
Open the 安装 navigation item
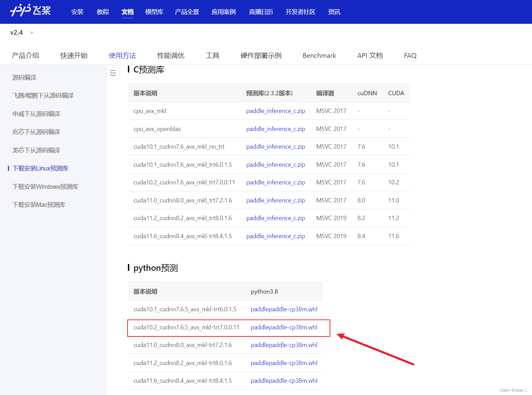(77, 12)
